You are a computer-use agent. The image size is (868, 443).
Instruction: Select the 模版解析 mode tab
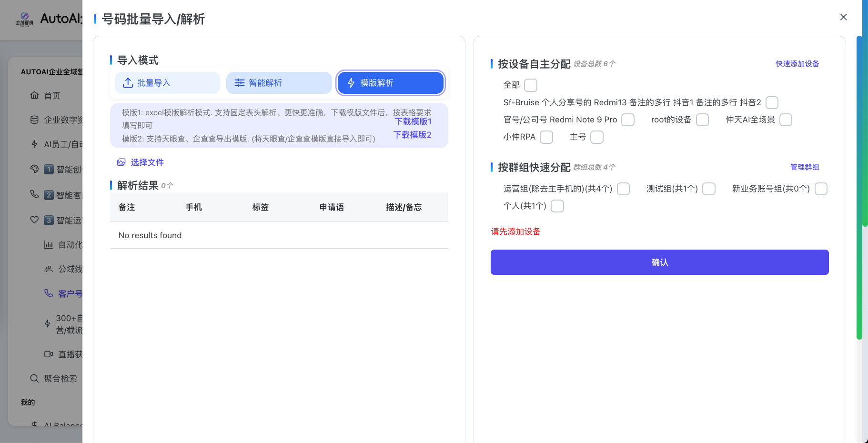coord(390,83)
